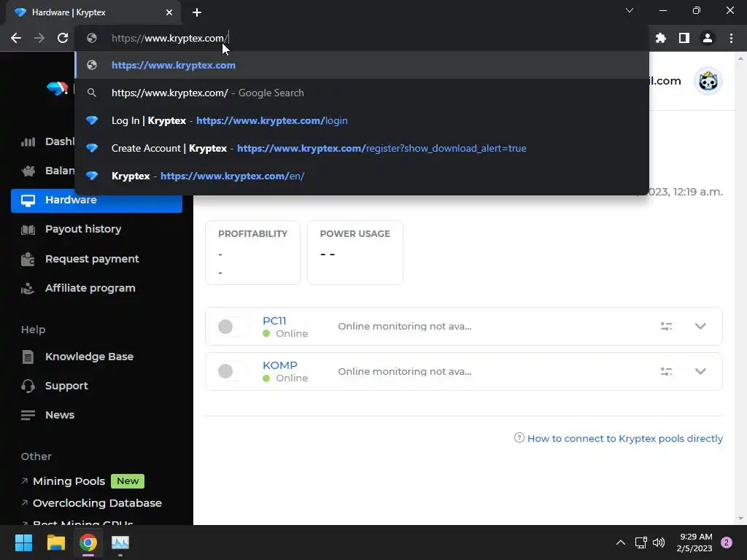Open the Dashboard sidebar item
Viewport: 747px width, 560px height.
coord(47,141)
